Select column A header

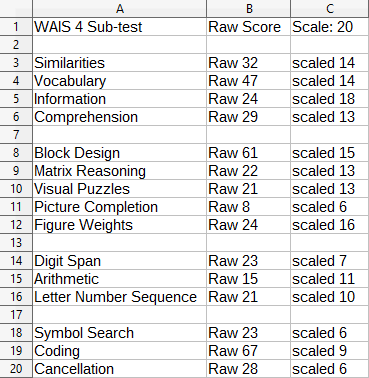tap(119, 9)
